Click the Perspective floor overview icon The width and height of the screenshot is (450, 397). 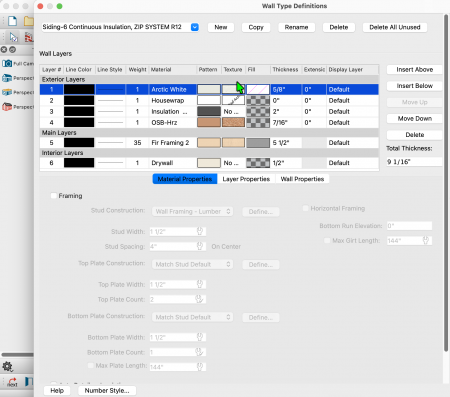coord(7,92)
